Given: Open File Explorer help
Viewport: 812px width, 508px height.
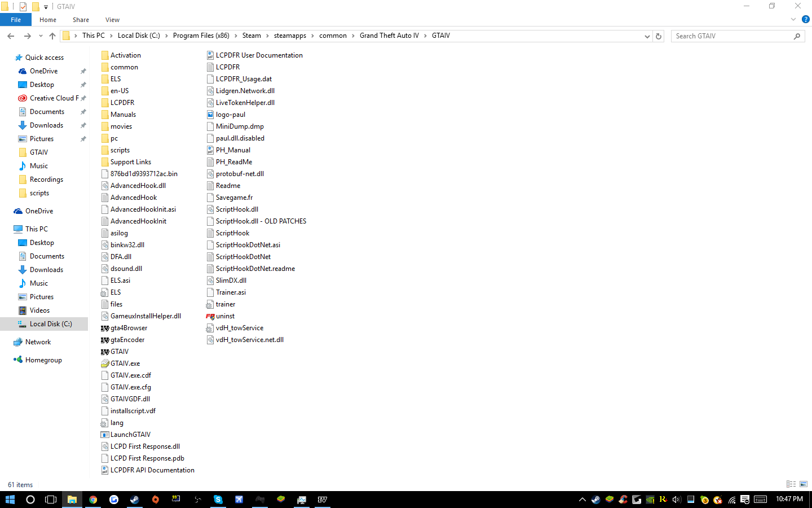Looking at the screenshot, I should click(x=806, y=19).
